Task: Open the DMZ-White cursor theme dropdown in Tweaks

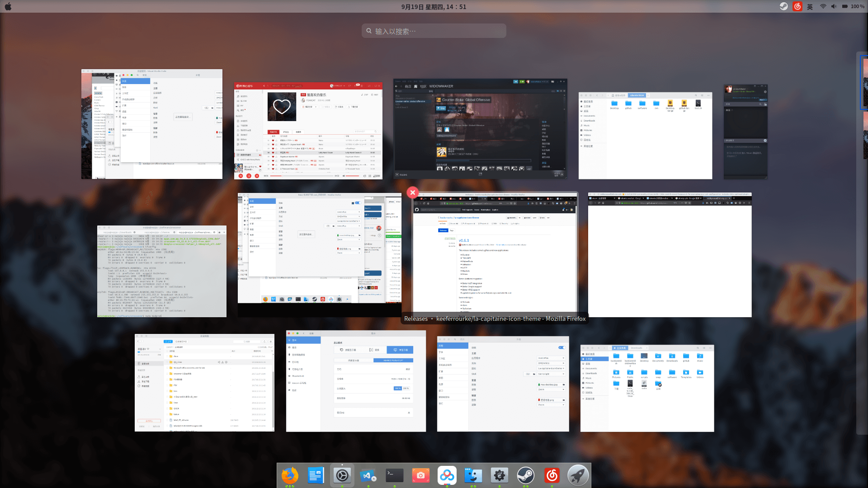Action: pos(551,363)
